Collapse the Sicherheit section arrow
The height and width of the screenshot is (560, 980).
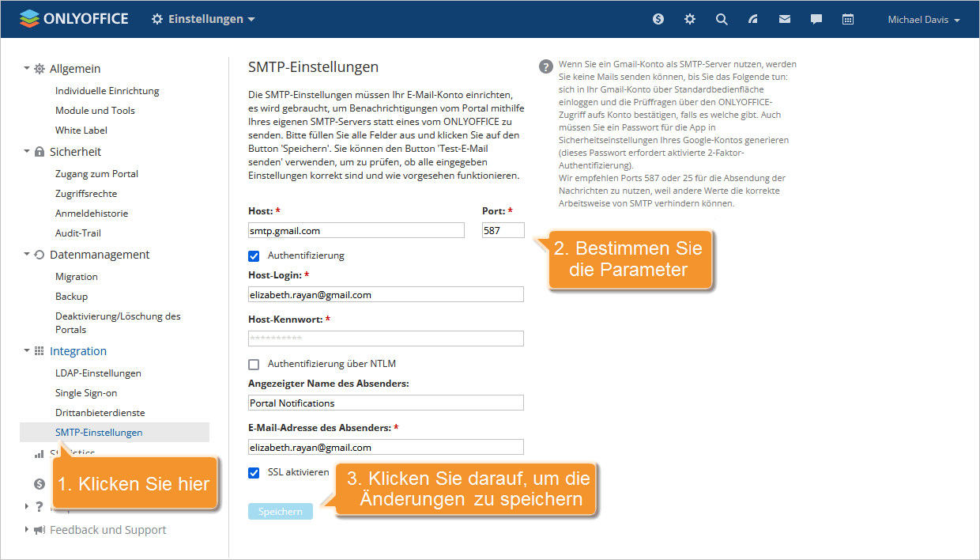coord(26,152)
